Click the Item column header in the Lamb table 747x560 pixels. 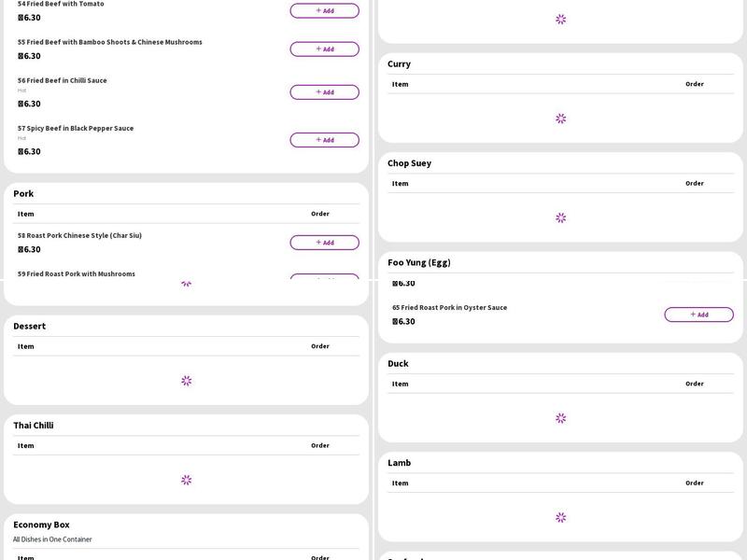click(400, 483)
